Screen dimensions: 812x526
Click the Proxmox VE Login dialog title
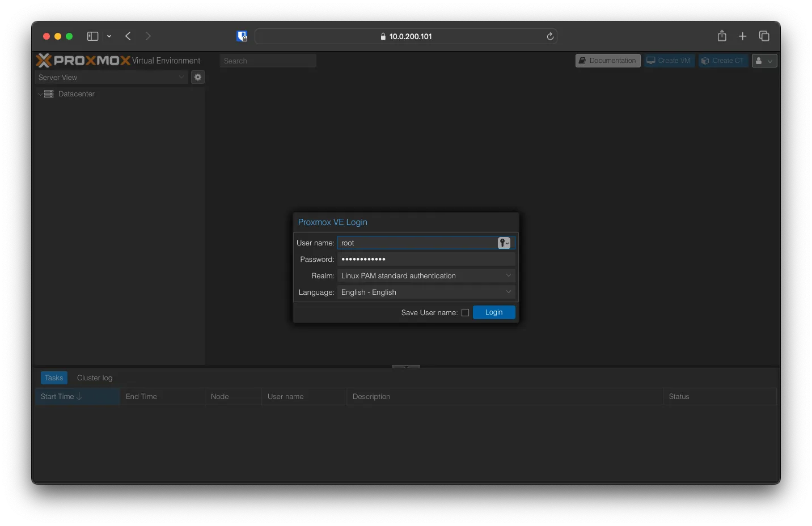333,222
